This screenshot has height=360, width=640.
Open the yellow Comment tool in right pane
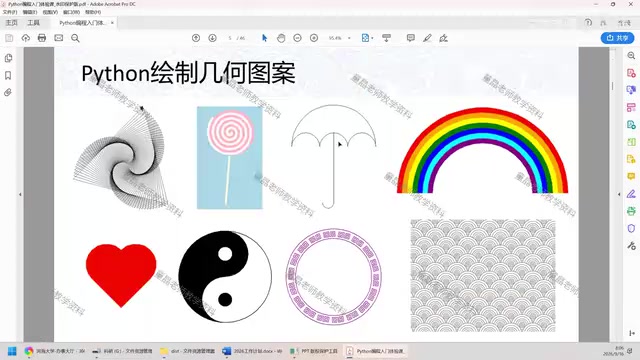point(631,176)
